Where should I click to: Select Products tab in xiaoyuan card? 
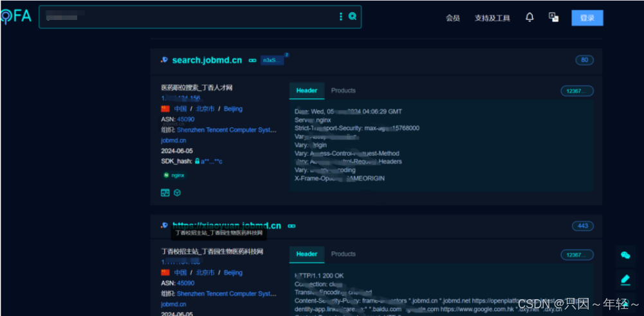(x=344, y=254)
